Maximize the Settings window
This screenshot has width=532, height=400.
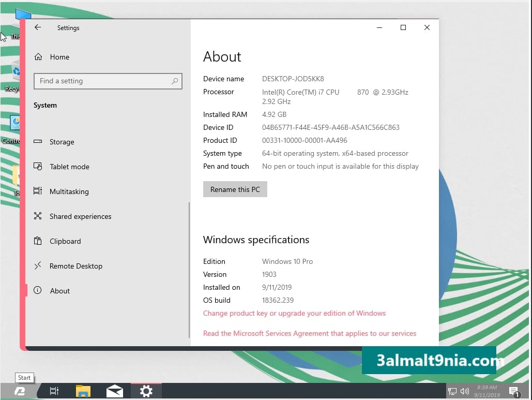[x=403, y=27]
